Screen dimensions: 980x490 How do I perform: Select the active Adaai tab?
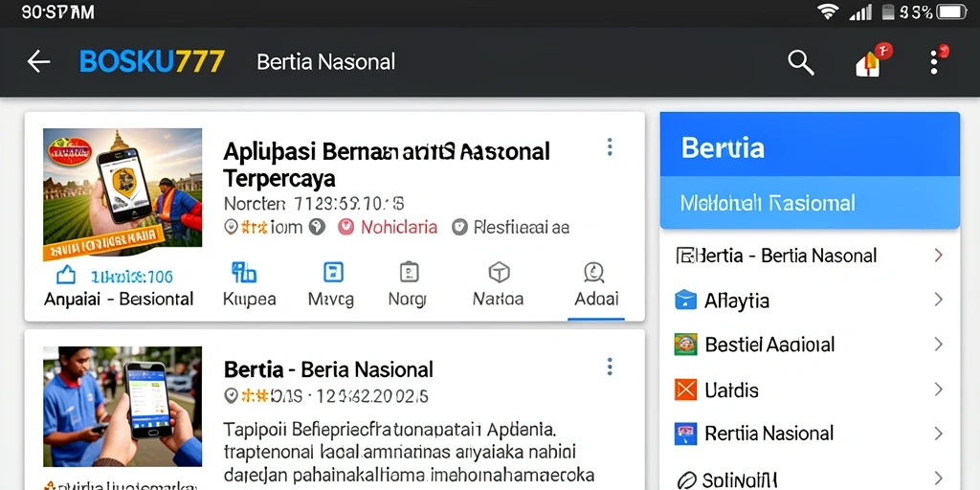[595, 285]
